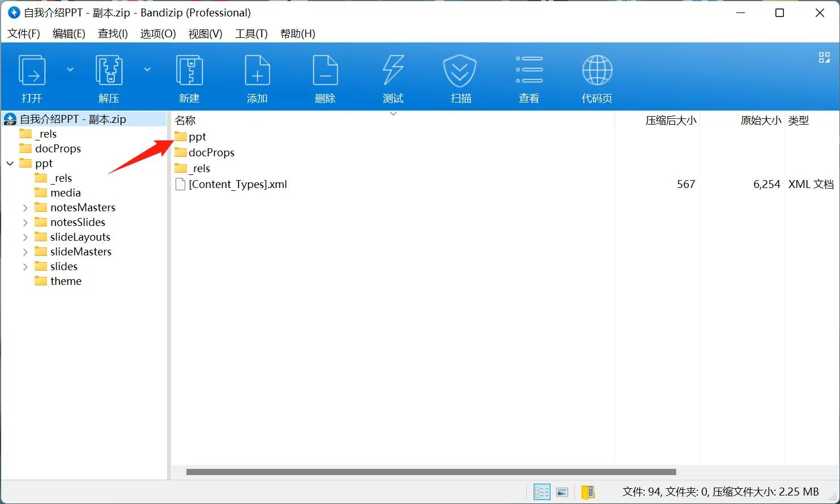Open the 文件(F) menu
840x504 pixels.
pos(24,33)
